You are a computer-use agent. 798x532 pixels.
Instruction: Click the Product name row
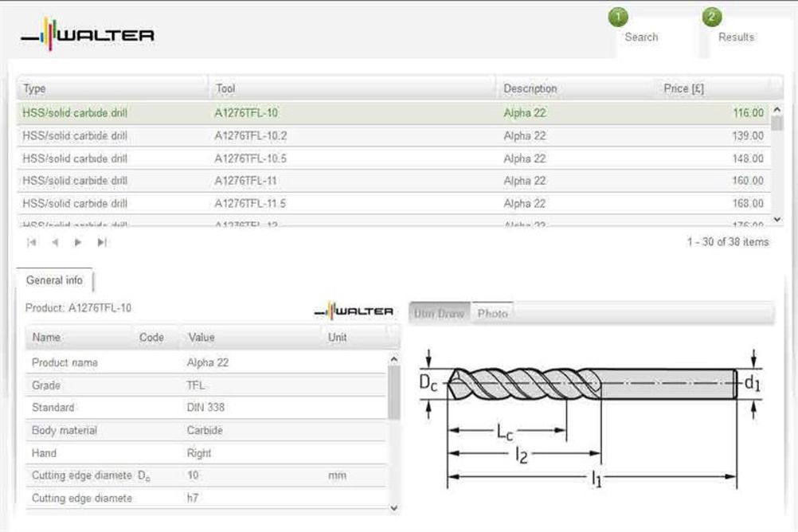click(206, 362)
